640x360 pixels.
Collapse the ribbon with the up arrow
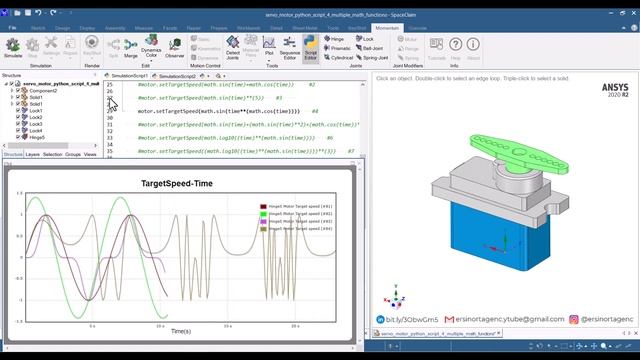[x=623, y=28]
